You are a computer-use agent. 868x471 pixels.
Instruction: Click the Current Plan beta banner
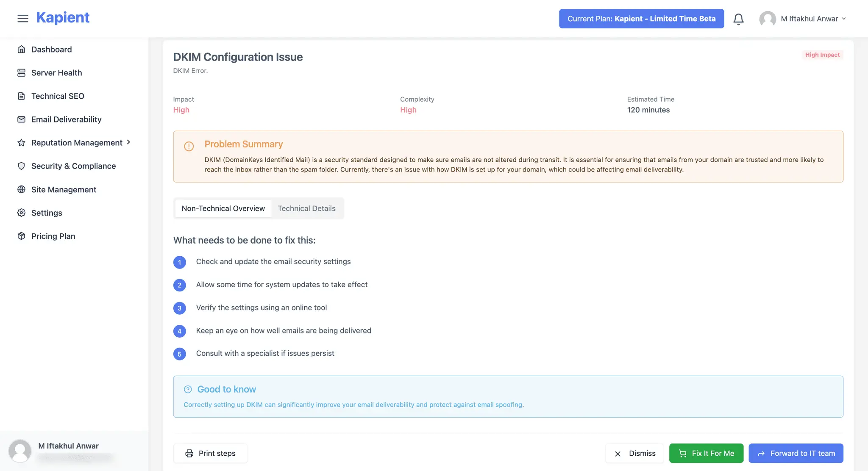641,19
